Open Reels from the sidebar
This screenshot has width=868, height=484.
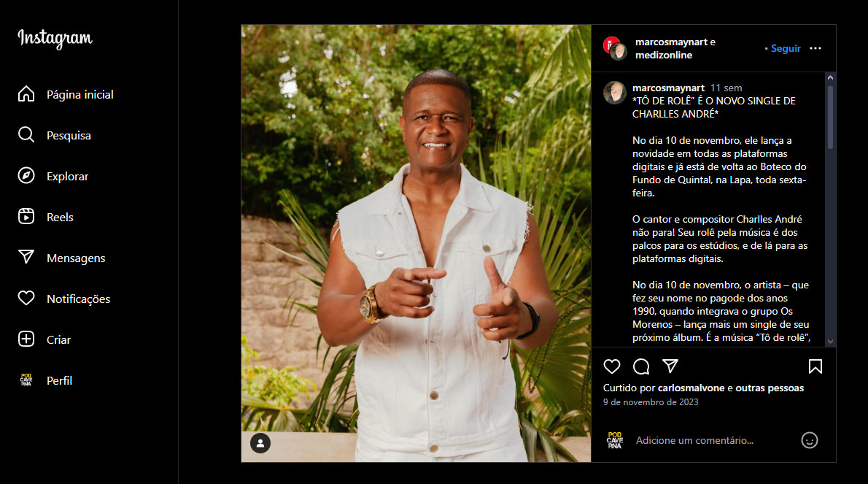point(46,217)
